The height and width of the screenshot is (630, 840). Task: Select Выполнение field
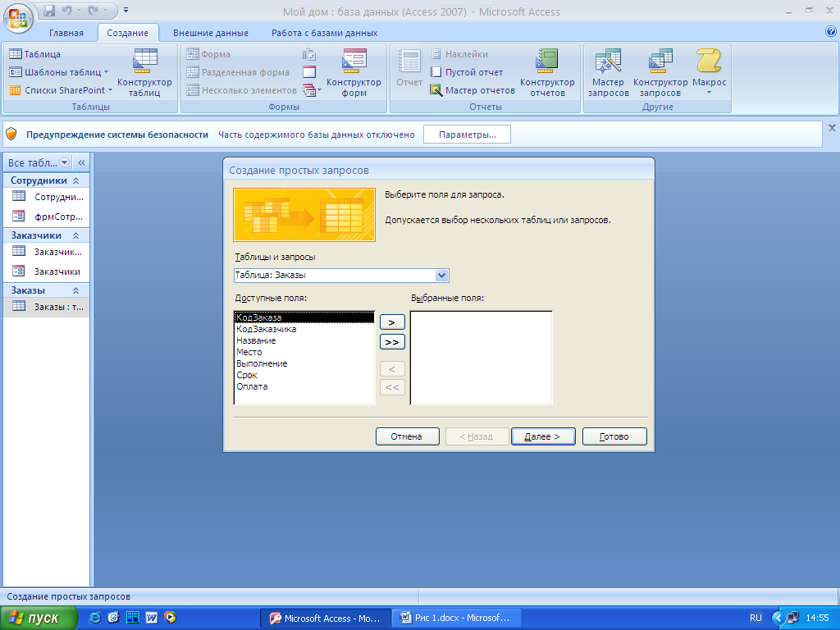click(x=304, y=363)
